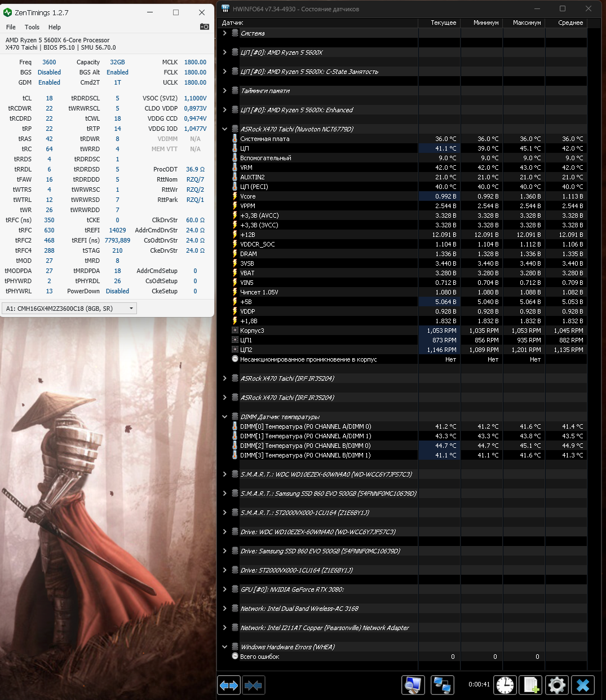The height and width of the screenshot is (700, 606).
Task: Click the Максимум column header
Action: [524, 23]
